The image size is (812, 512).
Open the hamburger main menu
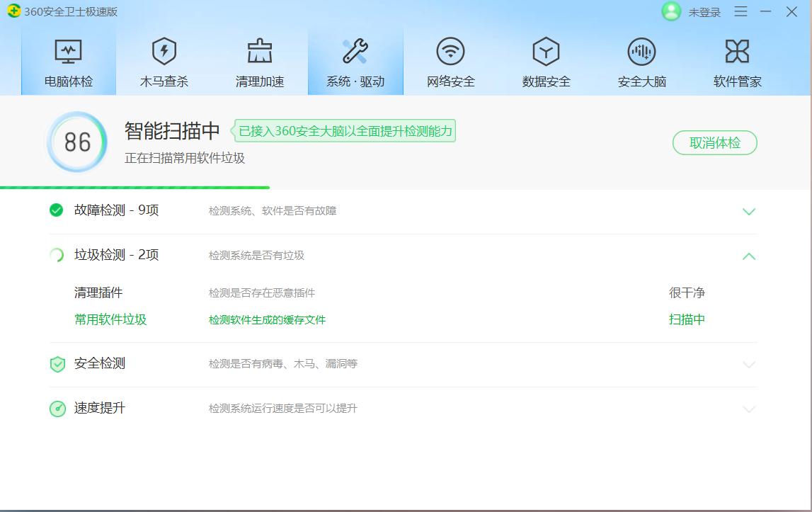click(x=740, y=12)
